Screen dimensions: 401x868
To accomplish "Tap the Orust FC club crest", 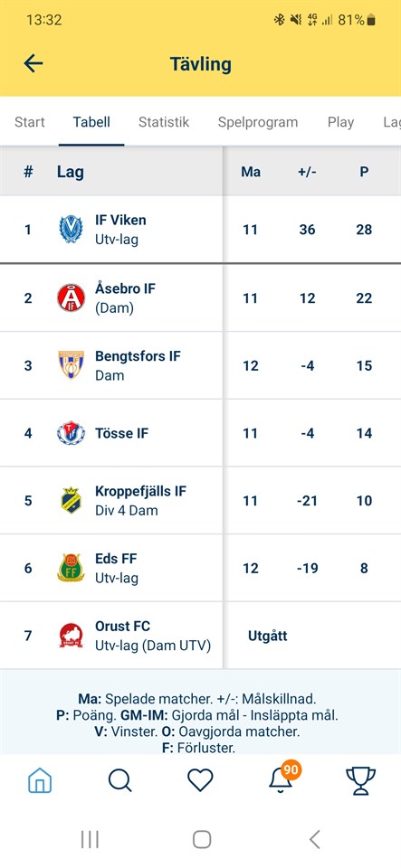I will coord(71,636).
